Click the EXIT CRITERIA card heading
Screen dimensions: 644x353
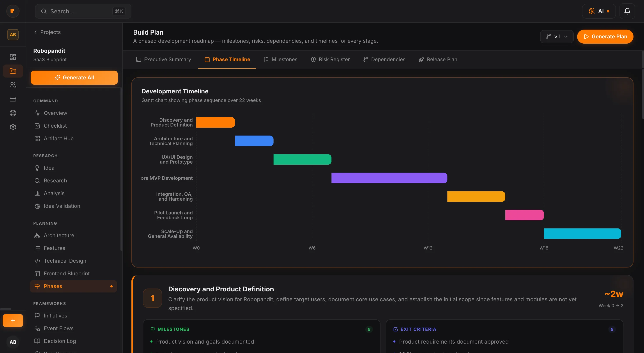tap(418, 329)
